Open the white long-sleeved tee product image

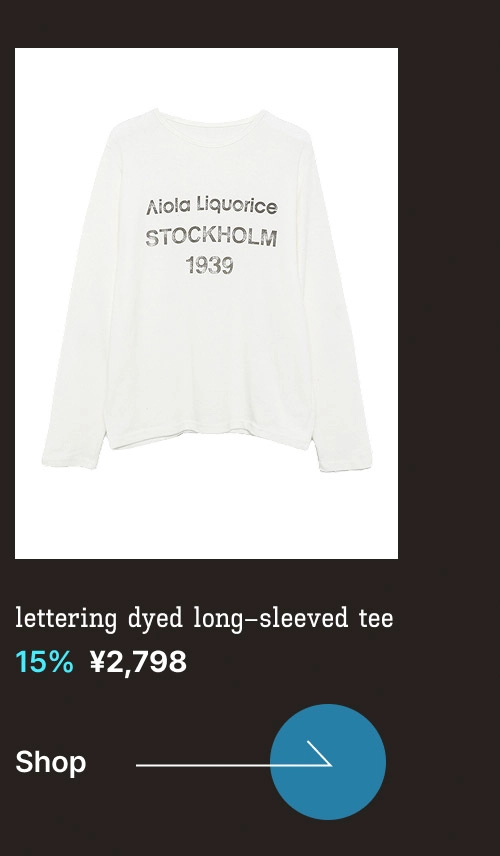pos(206,303)
